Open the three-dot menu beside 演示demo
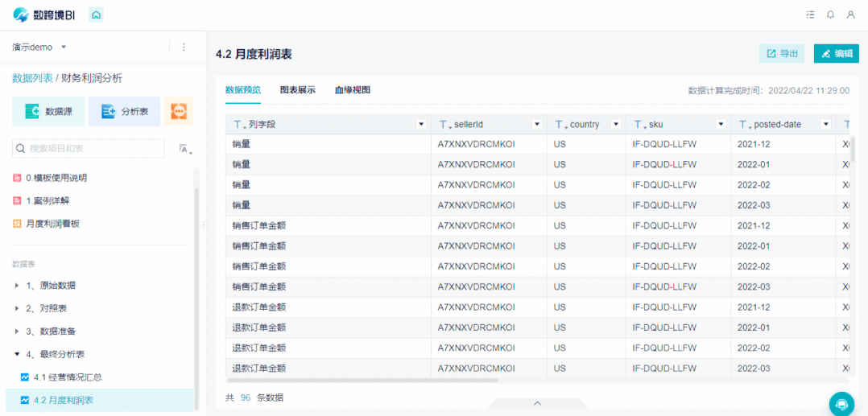Viewport: 868px width, 416px height. (184, 47)
